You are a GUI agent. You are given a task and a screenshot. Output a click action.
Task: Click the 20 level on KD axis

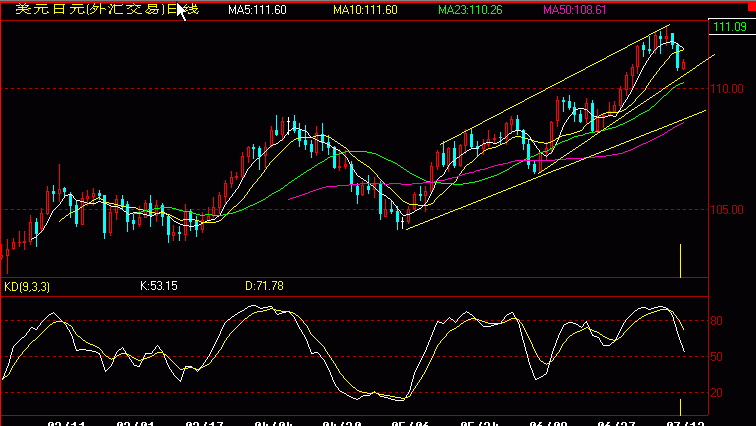(x=716, y=393)
